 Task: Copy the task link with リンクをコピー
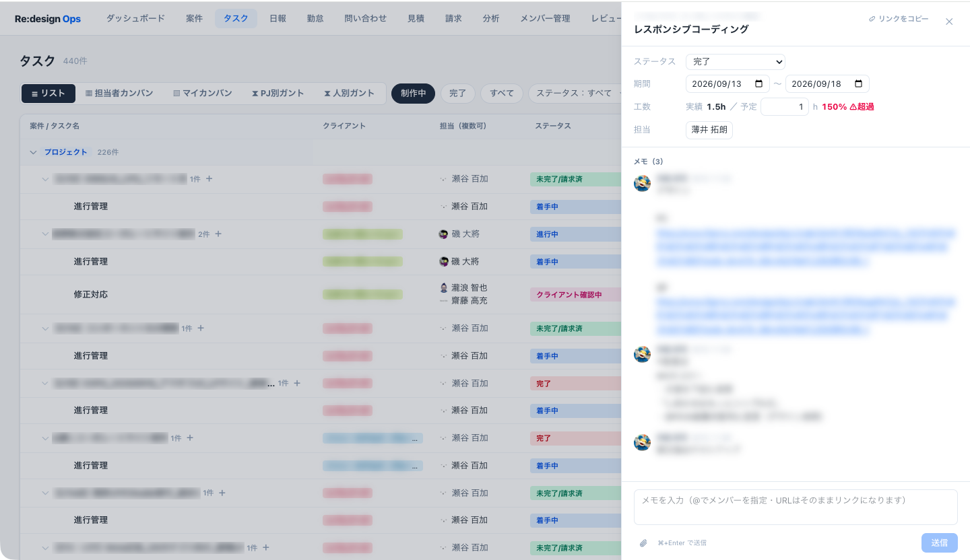(x=899, y=19)
